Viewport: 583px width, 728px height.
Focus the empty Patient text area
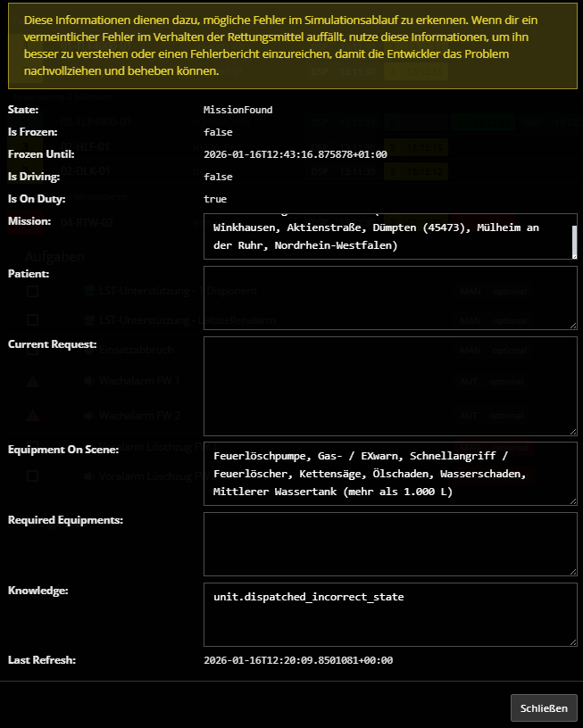(x=389, y=298)
